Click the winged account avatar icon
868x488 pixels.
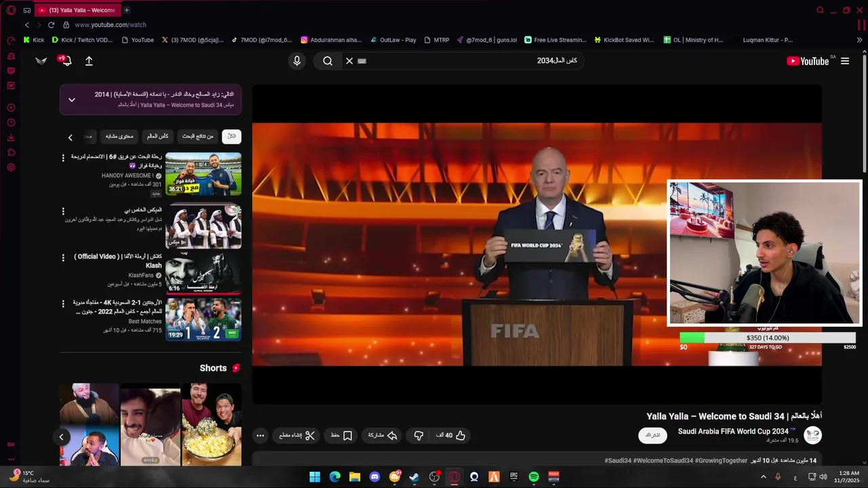pyautogui.click(x=41, y=61)
